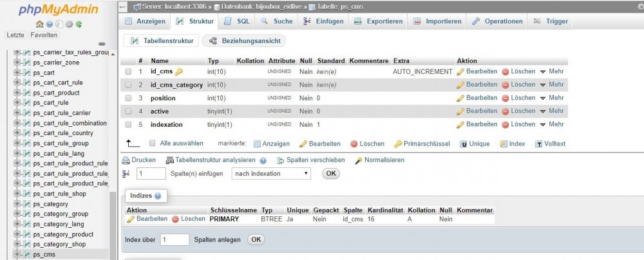Open the documentation page icon under logo
Screen dimensions: 644x260
[x=59, y=24]
